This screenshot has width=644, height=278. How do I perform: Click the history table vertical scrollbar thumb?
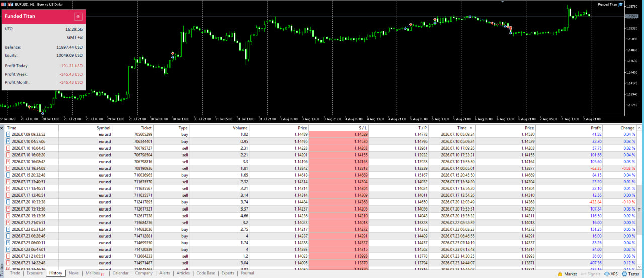640,210
